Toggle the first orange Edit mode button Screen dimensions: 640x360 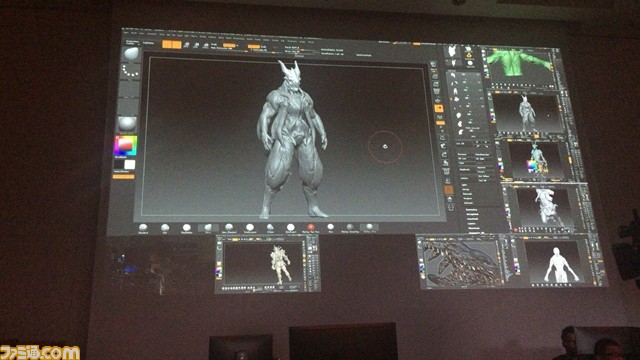pos(167,44)
